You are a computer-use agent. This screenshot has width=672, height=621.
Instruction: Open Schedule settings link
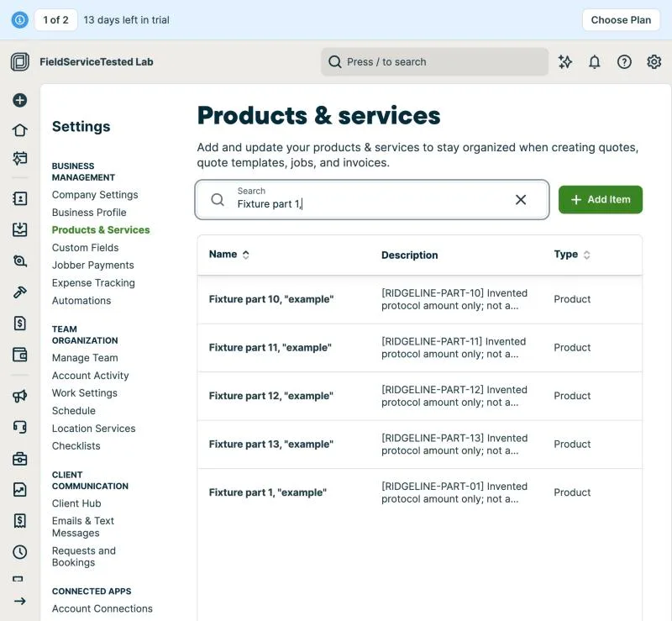pyautogui.click(x=74, y=410)
